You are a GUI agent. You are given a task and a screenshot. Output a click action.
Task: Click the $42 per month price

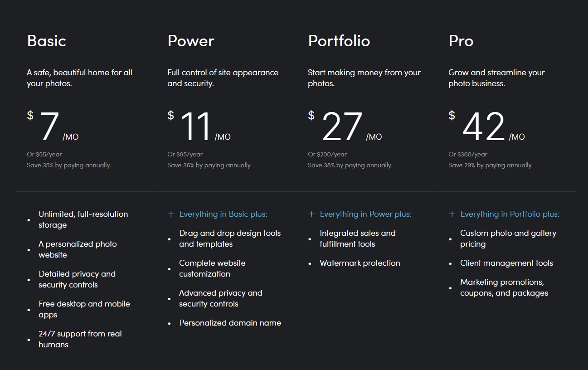tap(483, 127)
